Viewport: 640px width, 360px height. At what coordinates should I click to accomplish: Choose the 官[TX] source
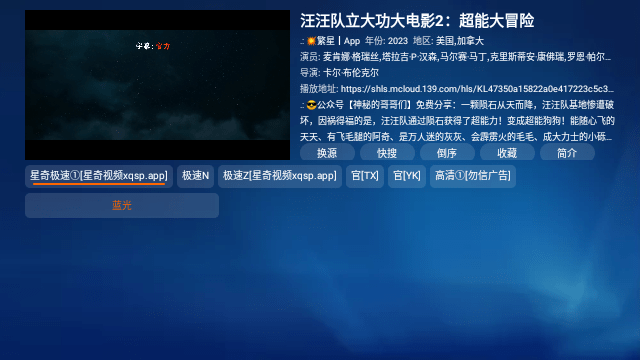(365, 176)
